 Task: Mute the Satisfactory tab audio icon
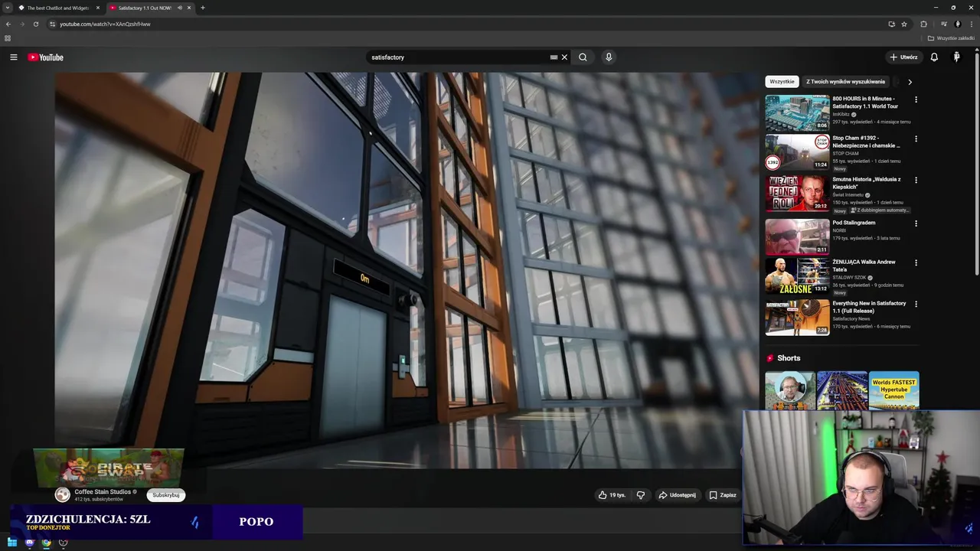[x=180, y=8]
